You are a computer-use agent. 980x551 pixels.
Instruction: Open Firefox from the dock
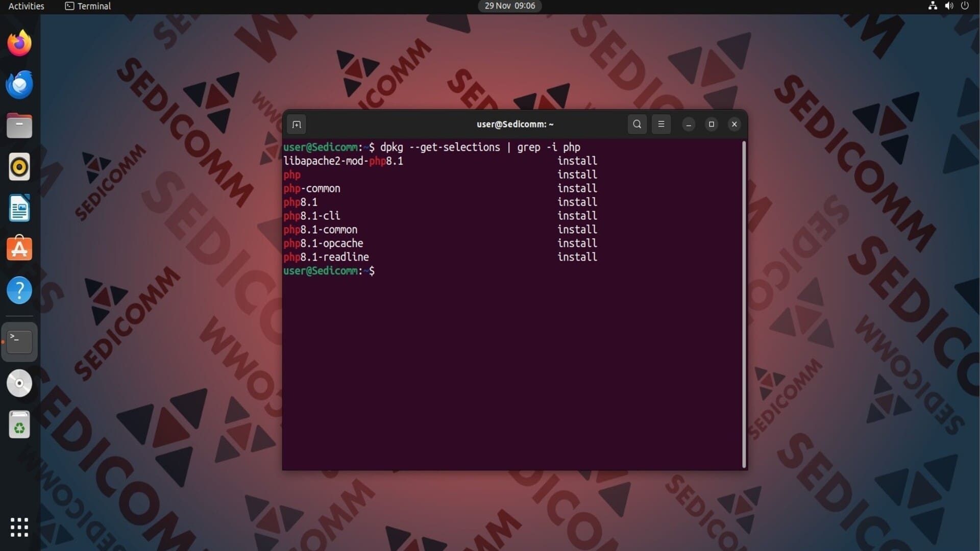pos(19,43)
